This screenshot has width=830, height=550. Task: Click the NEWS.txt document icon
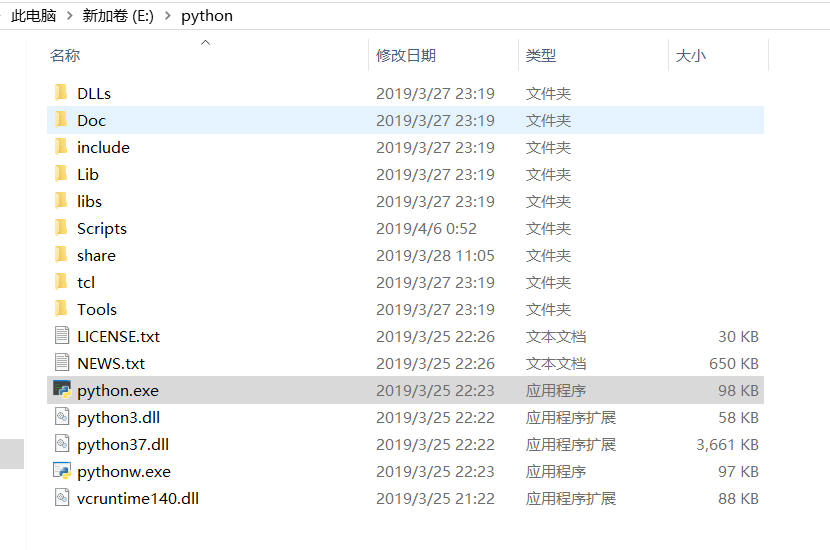(62, 363)
